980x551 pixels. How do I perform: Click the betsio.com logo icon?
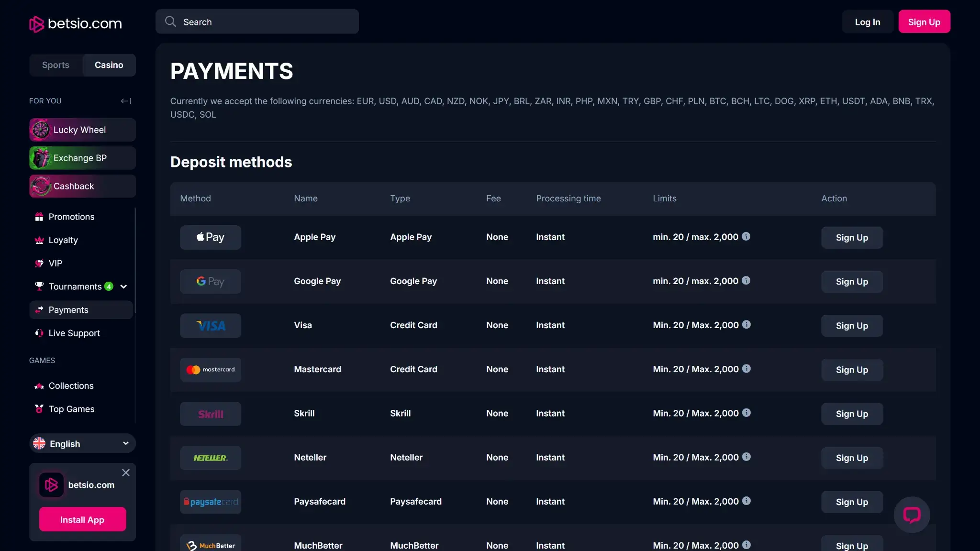pyautogui.click(x=36, y=24)
